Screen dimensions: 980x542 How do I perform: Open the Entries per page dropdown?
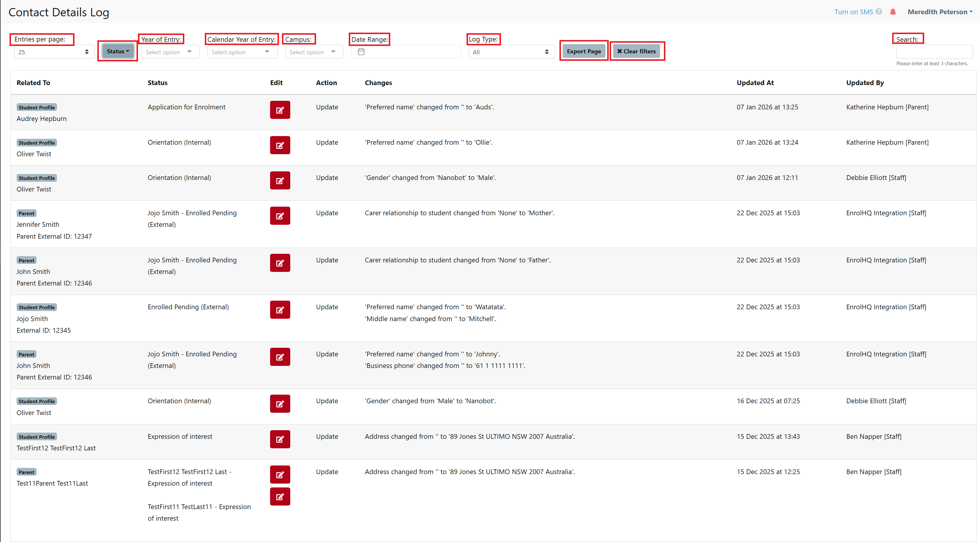[54, 52]
